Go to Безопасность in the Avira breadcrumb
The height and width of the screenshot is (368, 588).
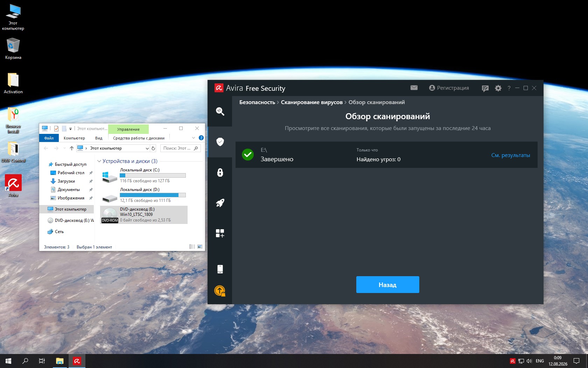point(257,102)
